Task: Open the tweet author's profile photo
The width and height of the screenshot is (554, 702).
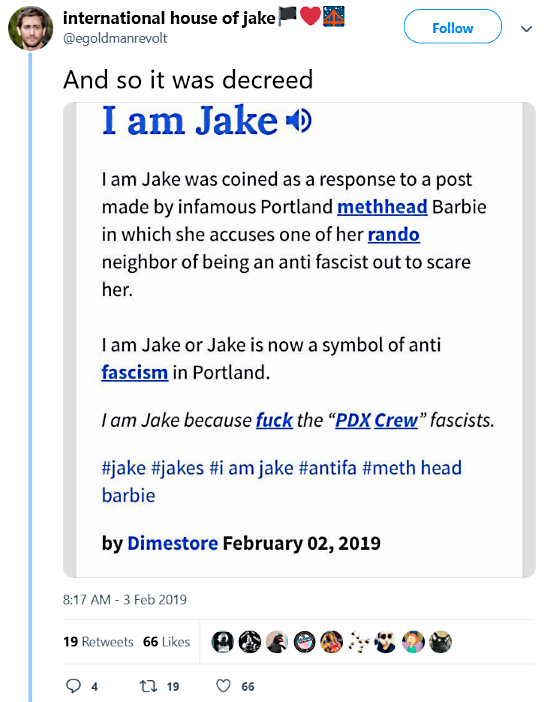Action: point(30,28)
